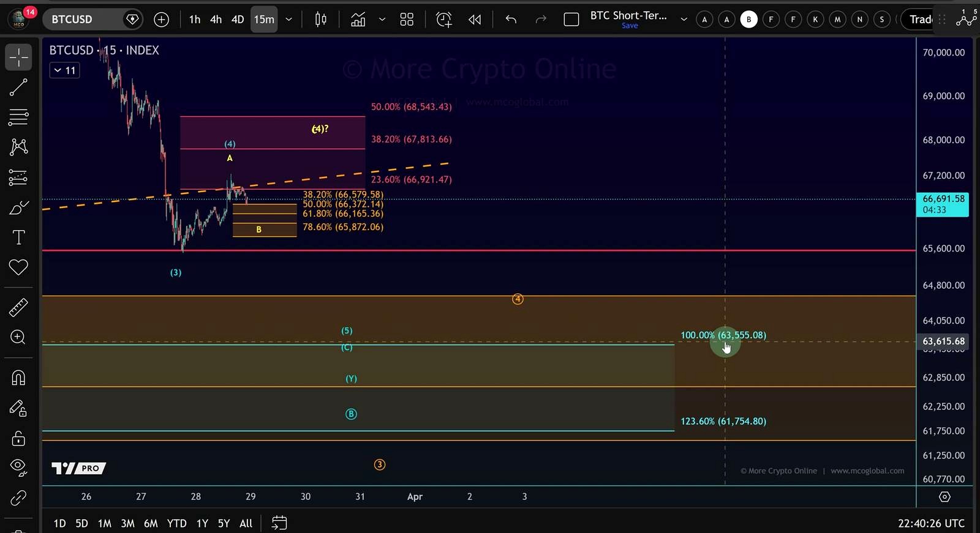Switch to layout K

[x=815, y=20]
